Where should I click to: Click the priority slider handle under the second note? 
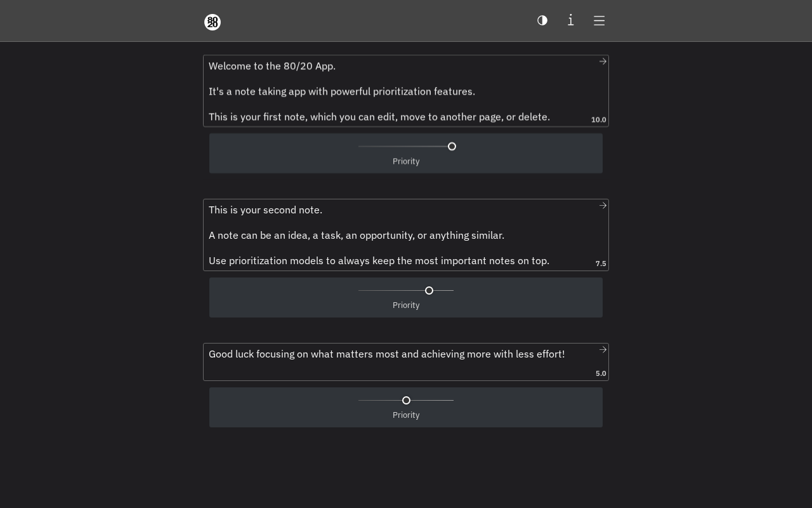(x=429, y=291)
